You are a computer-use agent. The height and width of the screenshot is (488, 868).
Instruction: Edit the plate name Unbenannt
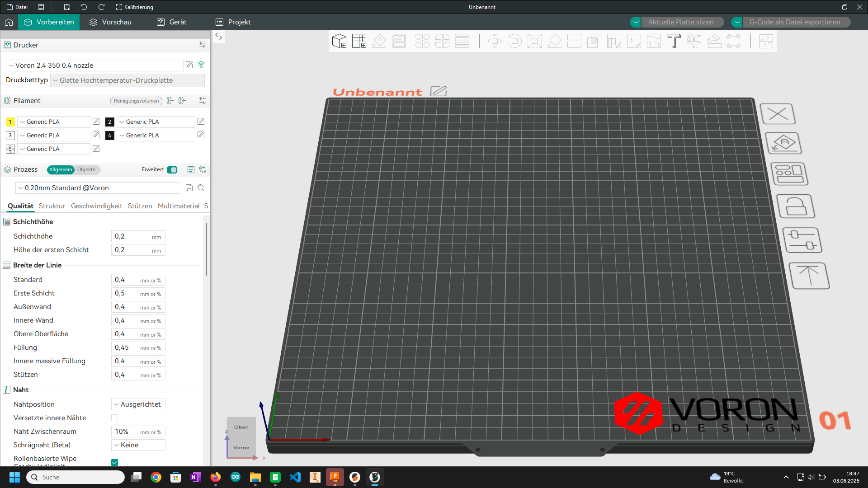[438, 91]
